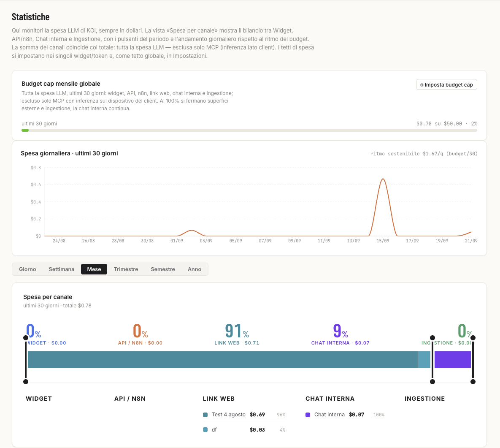Image resolution: width=500 pixels, height=448 pixels.
Task: Click the "$0.78 su $50.00 · 2%" value
Action: click(447, 123)
